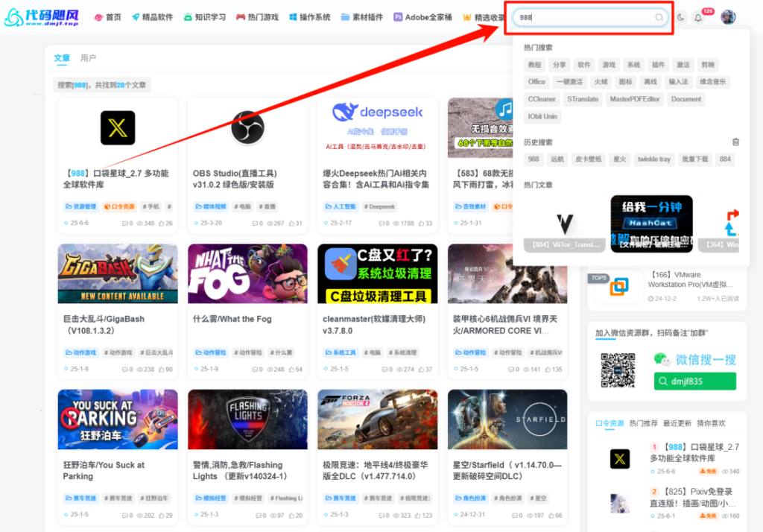Open the You Suck at Parking thumbnail
The image size is (763, 532).
point(118,419)
